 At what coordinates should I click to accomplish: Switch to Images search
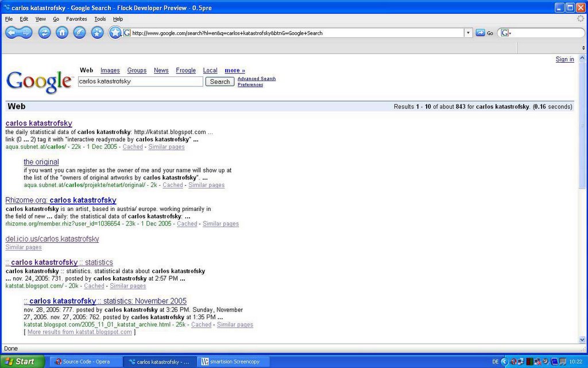point(110,70)
